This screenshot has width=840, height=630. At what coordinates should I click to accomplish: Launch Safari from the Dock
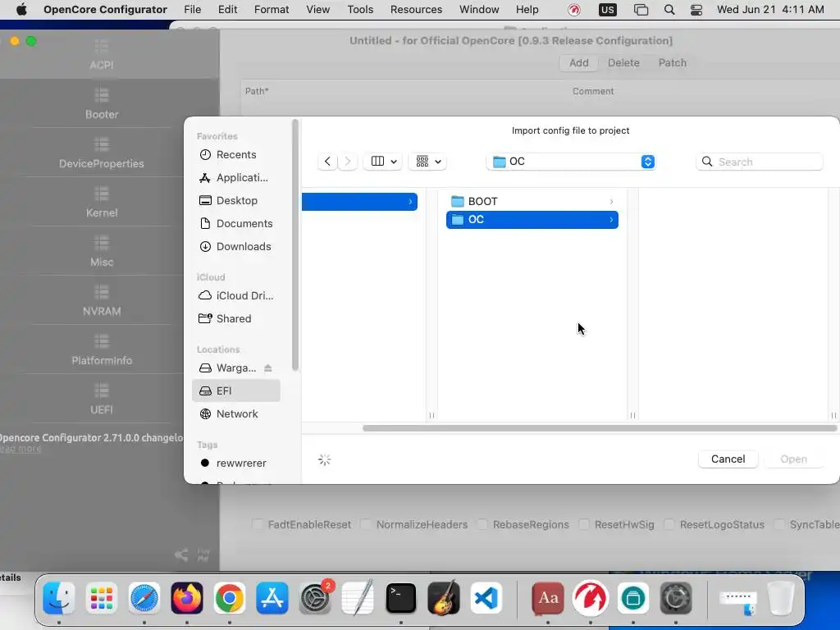click(144, 598)
